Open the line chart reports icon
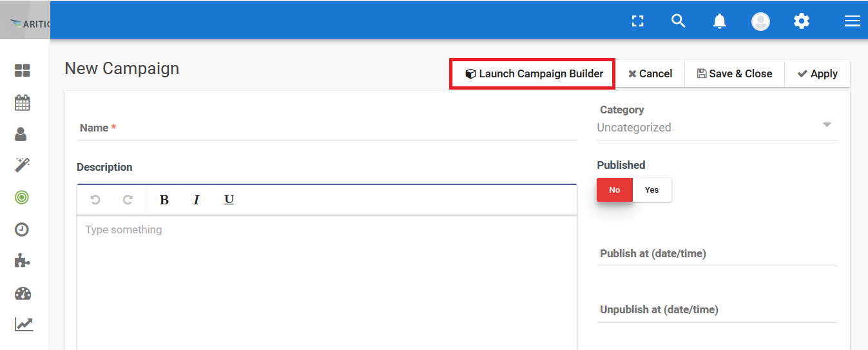 (24, 324)
